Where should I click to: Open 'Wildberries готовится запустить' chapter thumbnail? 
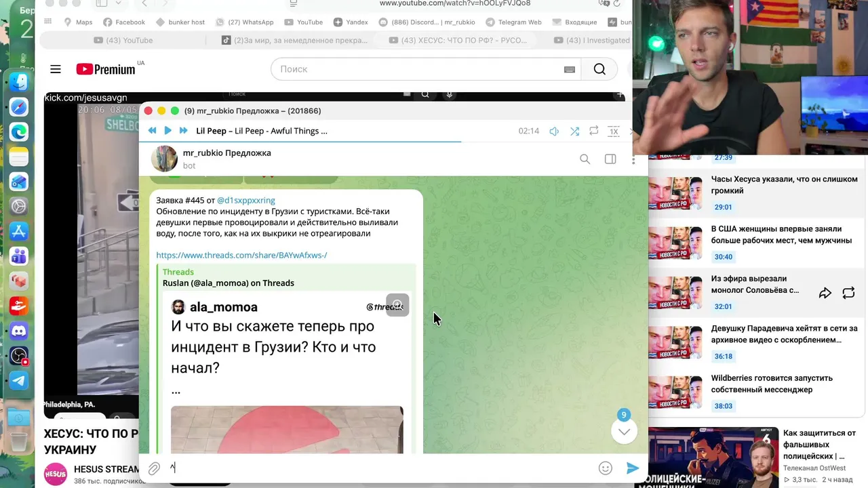click(x=675, y=394)
